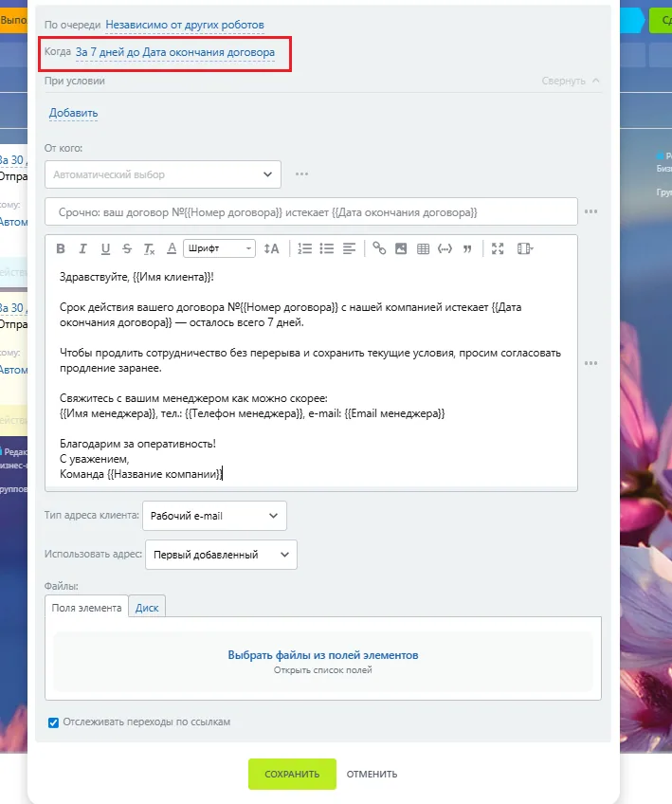Viewport: 672px width, 804px height.
Task: Insert an image with the picture icon
Action: click(401, 248)
